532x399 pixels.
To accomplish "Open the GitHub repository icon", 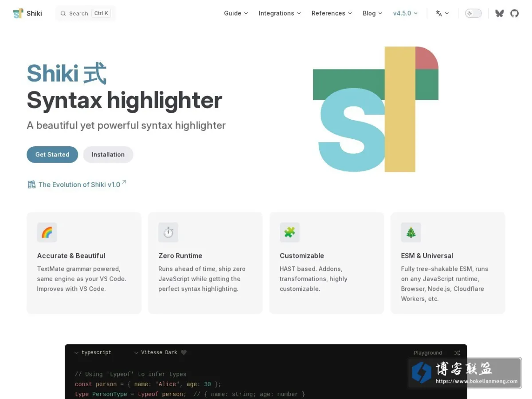I will pyautogui.click(x=514, y=13).
